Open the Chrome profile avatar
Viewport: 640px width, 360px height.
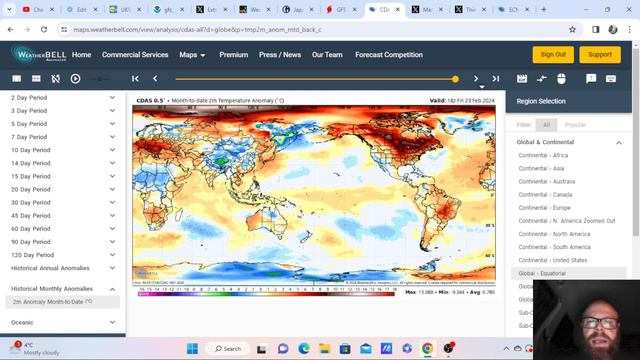point(613,29)
